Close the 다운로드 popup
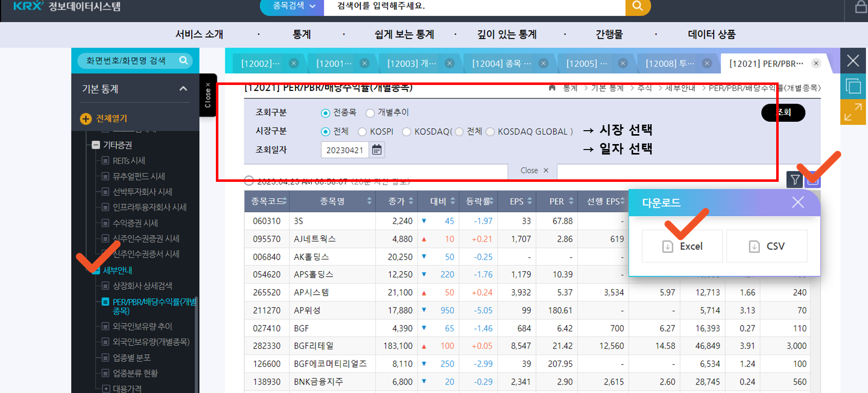The height and width of the screenshot is (393, 868). tap(798, 202)
